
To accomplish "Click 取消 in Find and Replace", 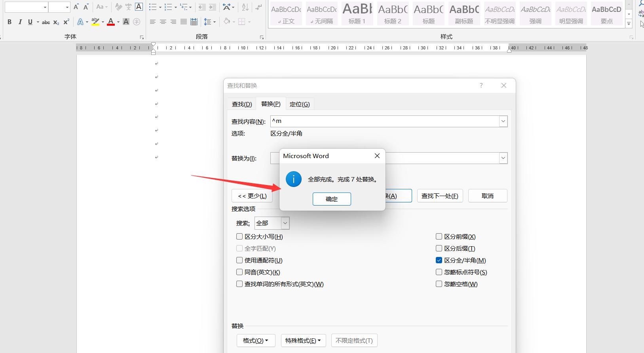I will [488, 196].
